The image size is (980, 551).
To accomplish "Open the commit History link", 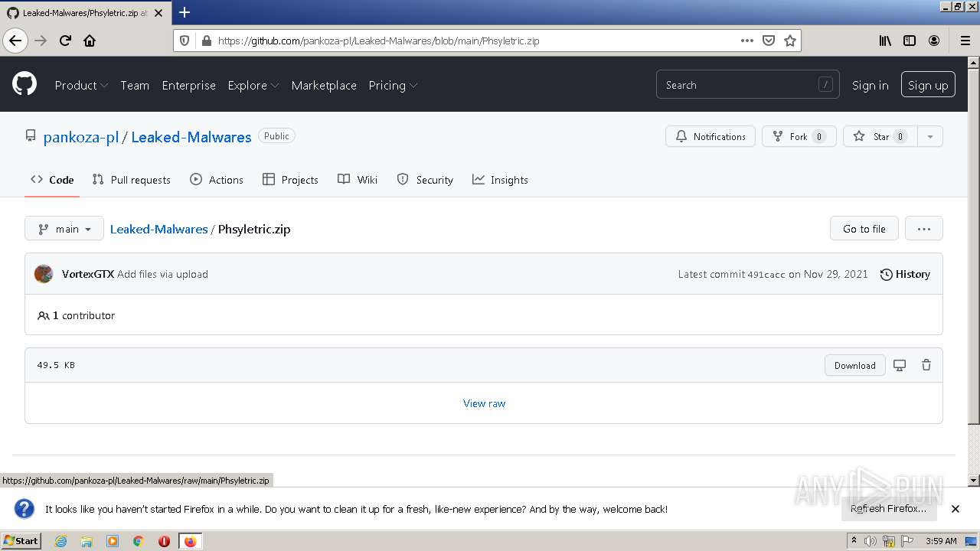I will coord(905,274).
